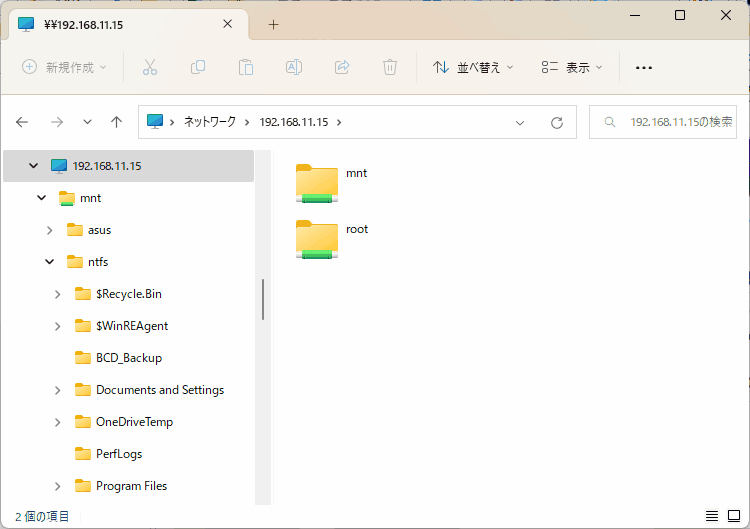
Task: Click the Copy icon in toolbar
Action: [x=198, y=67]
